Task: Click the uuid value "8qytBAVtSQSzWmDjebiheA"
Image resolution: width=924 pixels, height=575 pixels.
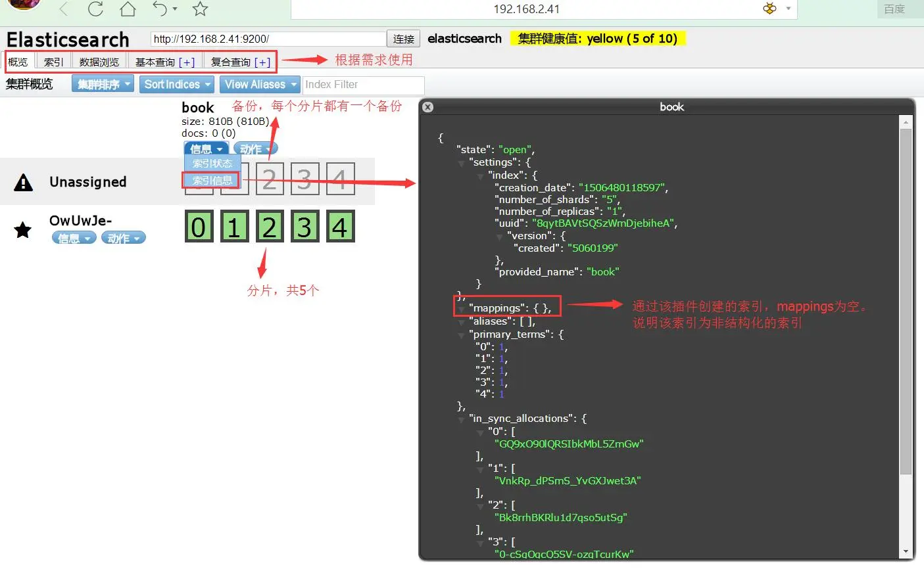Action: point(603,223)
